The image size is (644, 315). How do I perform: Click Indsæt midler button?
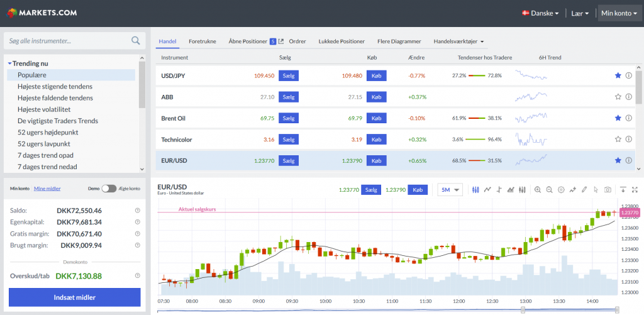75,297
